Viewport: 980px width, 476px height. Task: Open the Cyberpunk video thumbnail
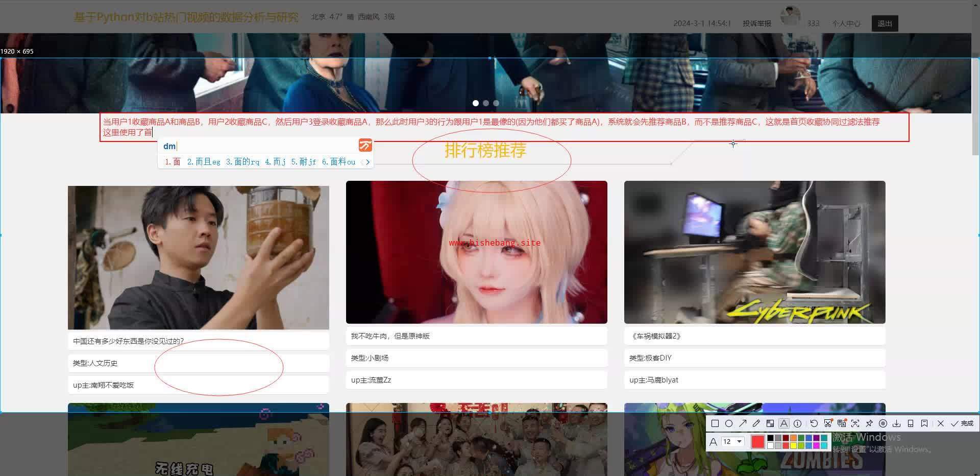[x=755, y=252]
